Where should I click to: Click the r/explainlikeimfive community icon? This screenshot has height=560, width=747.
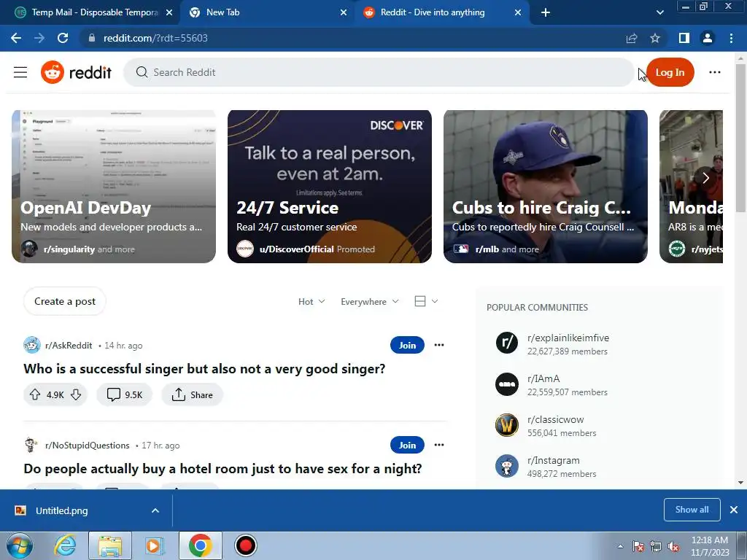pyautogui.click(x=506, y=343)
